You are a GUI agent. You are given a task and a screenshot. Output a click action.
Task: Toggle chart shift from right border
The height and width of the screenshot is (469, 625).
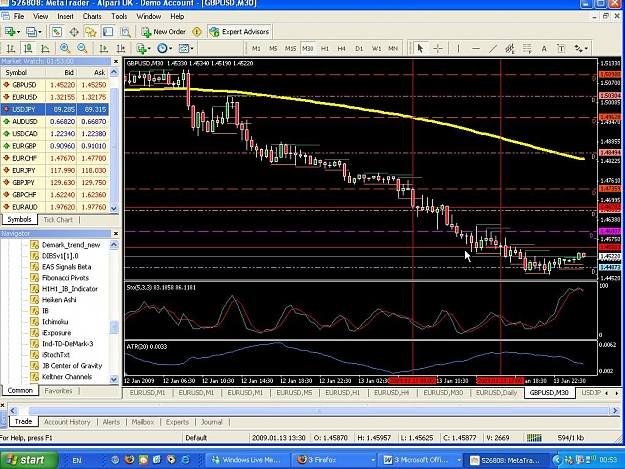[x=120, y=48]
